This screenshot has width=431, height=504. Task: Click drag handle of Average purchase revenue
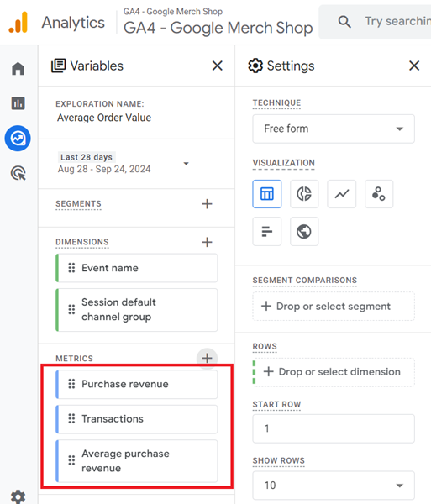71,460
